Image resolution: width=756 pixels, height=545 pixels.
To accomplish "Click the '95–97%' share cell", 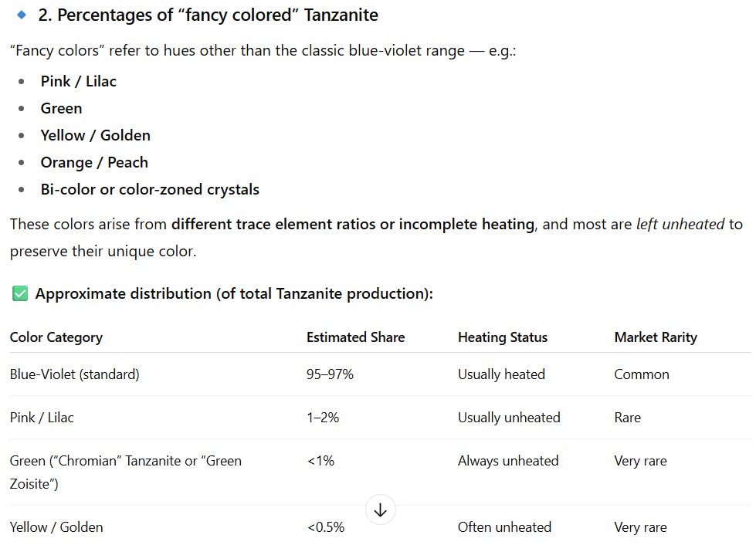I will (330, 374).
